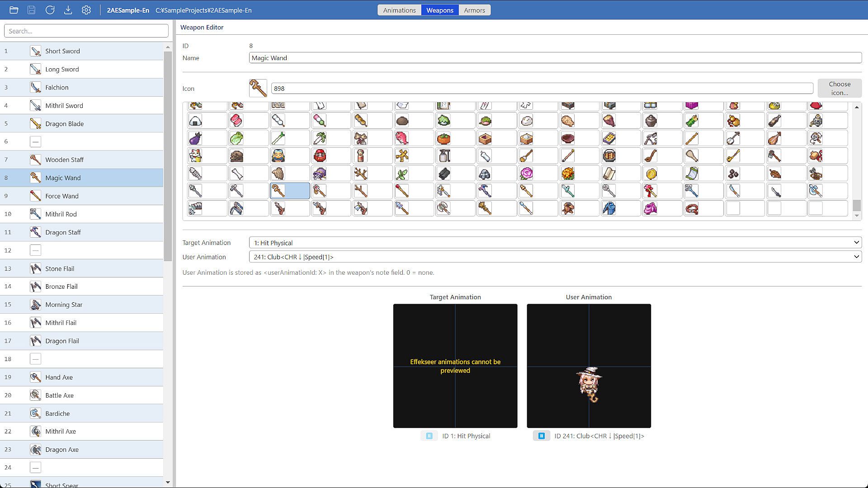Click the current weapon icon preview
868x488 pixels.
258,88
